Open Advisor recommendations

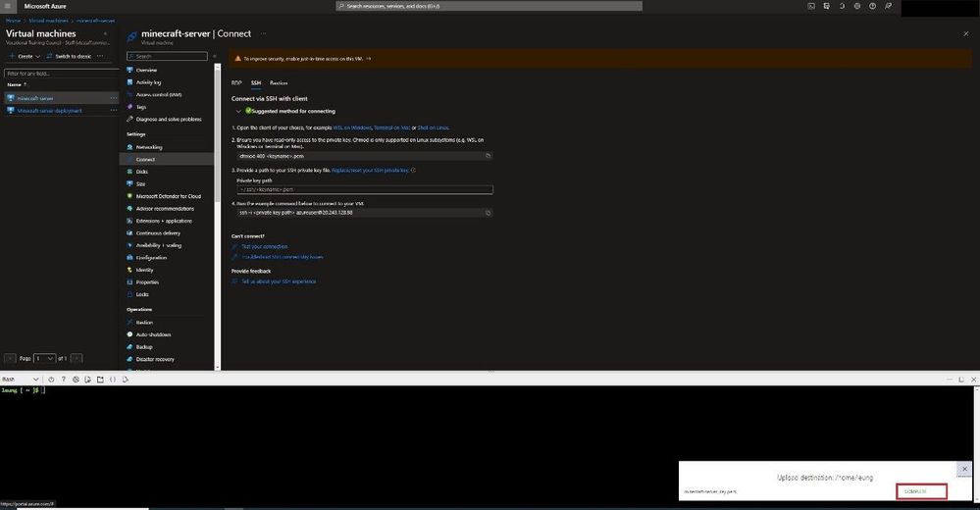coord(165,208)
